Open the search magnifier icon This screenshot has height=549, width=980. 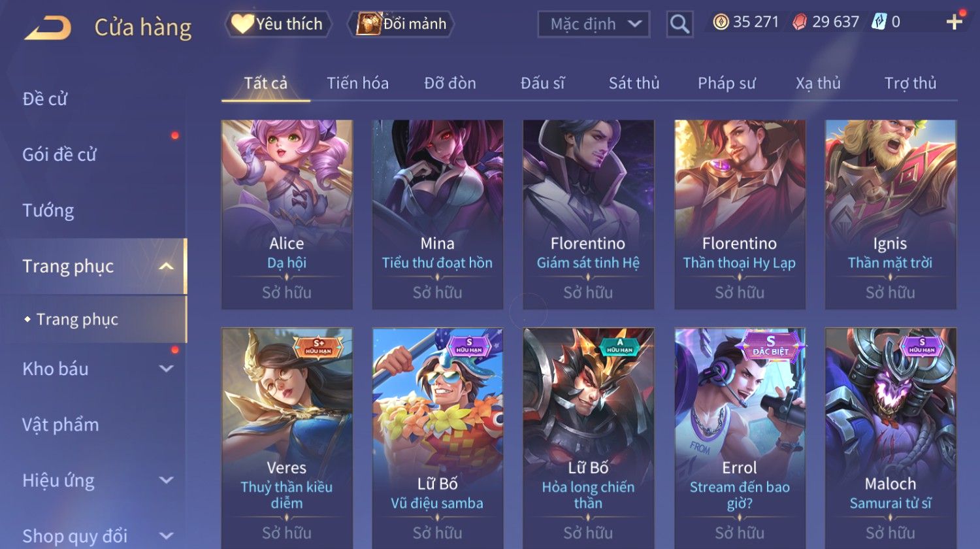click(x=679, y=24)
